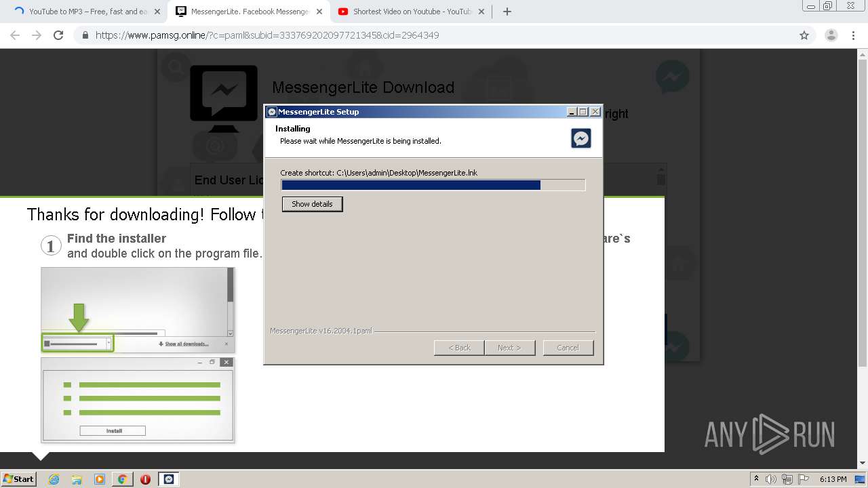Click the Cancel button in MessengerLite Setup

click(568, 348)
